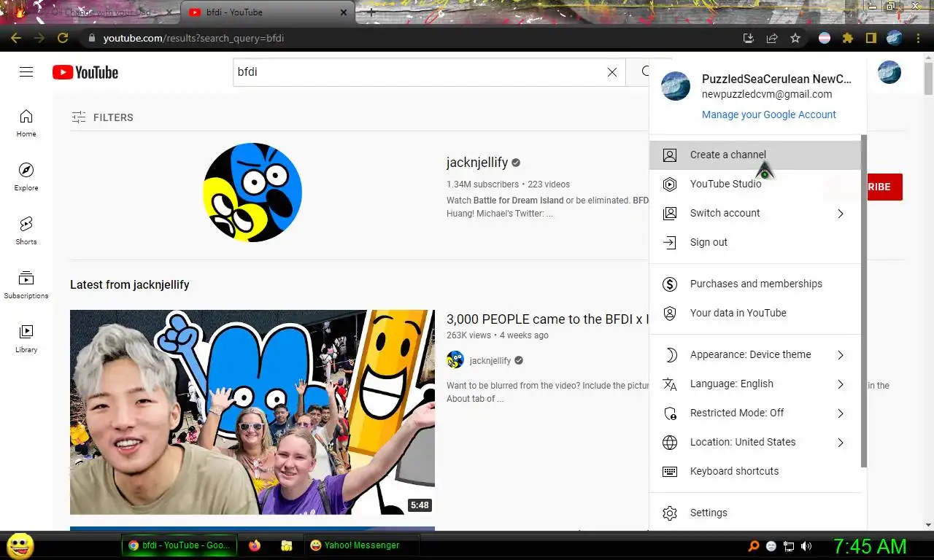Click the account menu scrollbar

pyautogui.click(x=864, y=300)
